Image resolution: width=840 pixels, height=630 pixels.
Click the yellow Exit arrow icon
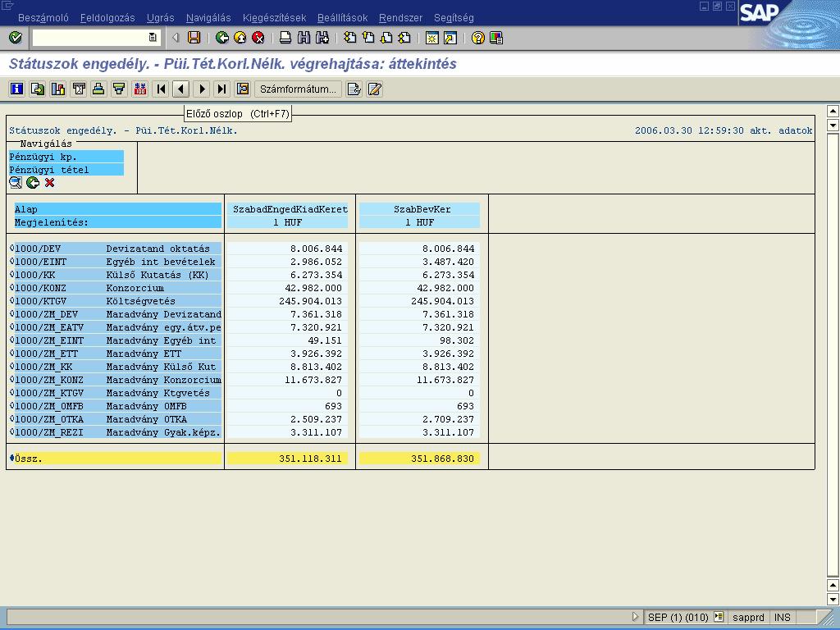(x=240, y=38)
